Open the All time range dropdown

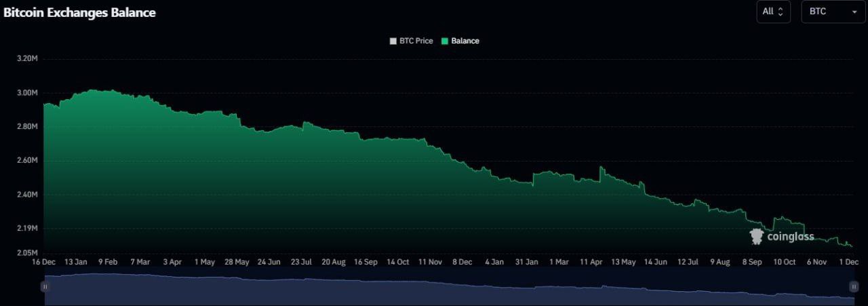click(x=773, y=12)
